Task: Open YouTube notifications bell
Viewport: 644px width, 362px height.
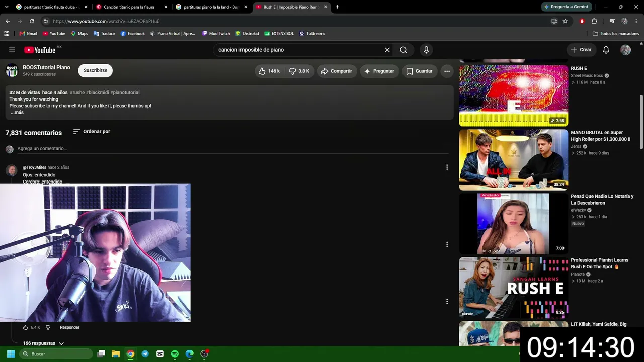Action: tap(606, 50)
